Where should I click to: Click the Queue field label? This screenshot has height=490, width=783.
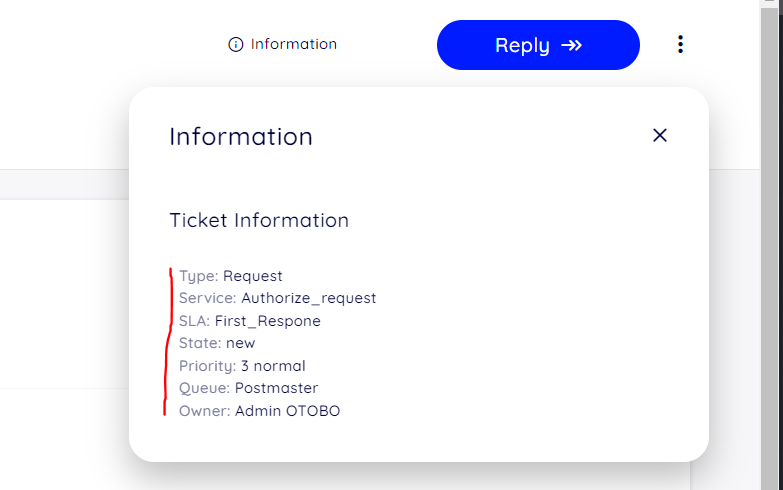205,388
